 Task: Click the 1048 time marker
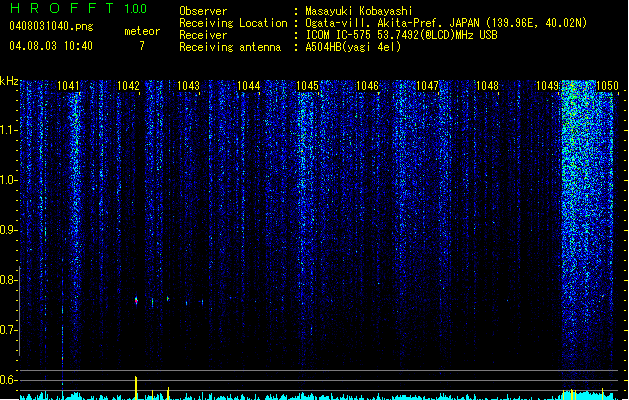[487, 86]
